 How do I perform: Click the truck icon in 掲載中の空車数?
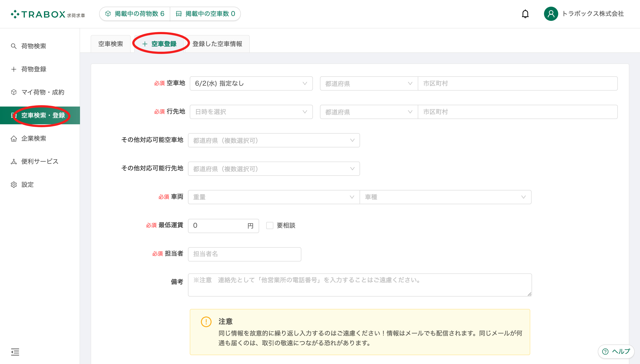pyautogui.click(x=178, y=14)
